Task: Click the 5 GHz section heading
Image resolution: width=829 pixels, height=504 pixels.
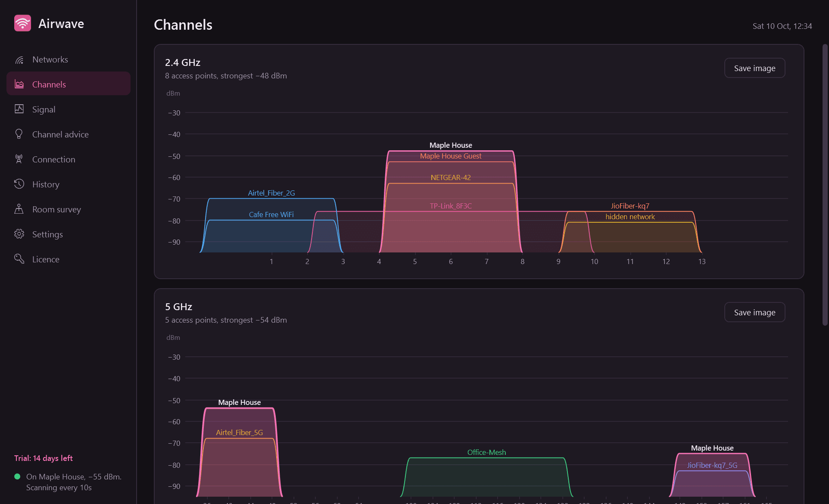Action: tap(178, 307)
